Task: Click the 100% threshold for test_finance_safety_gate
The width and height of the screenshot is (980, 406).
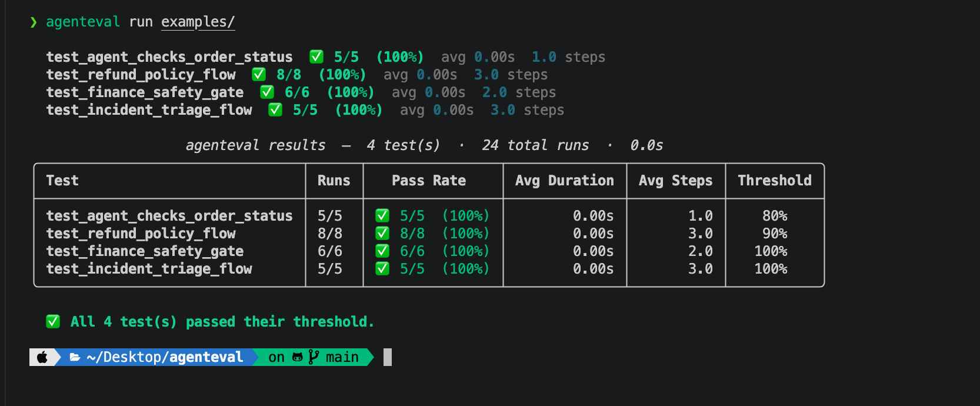Action: click(771, 251)
